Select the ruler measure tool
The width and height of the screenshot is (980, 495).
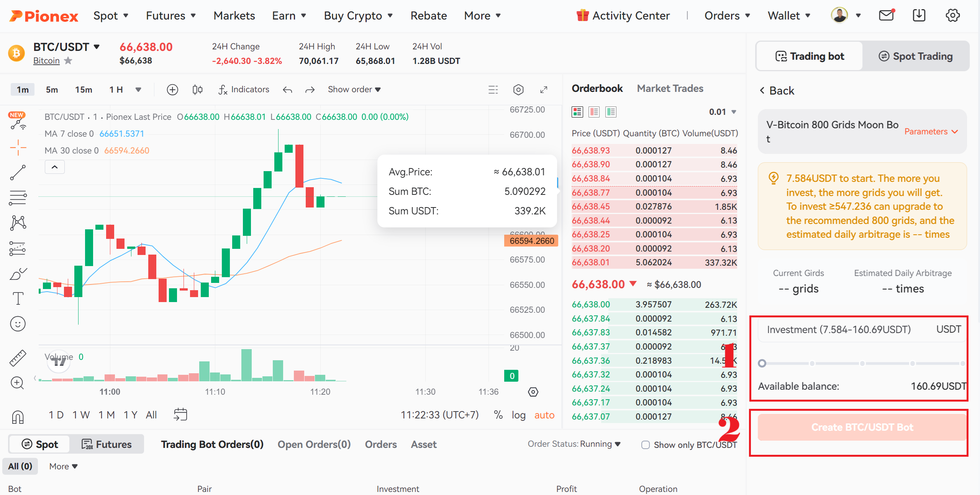[18, 358]
